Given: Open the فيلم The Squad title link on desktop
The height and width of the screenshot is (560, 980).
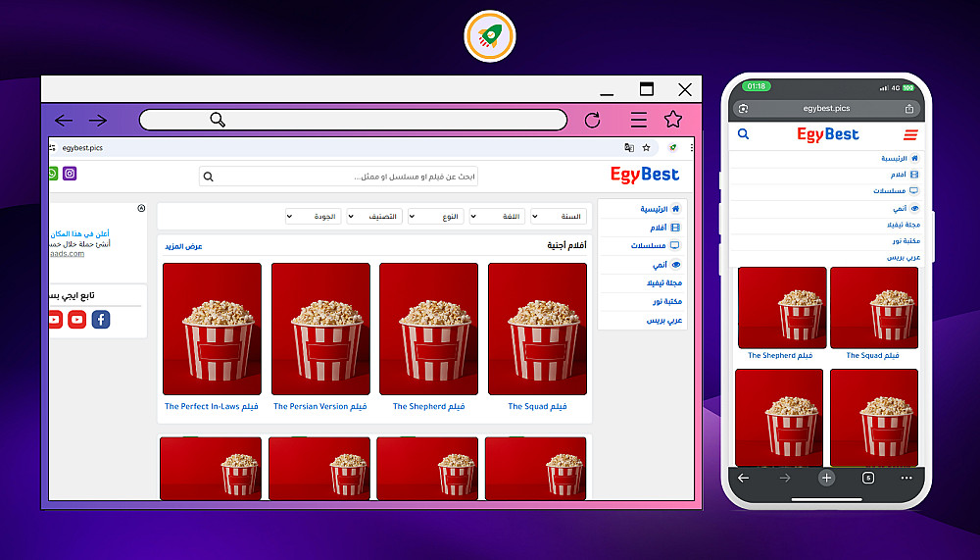Looking at the screenshot, I should point(537,407).
